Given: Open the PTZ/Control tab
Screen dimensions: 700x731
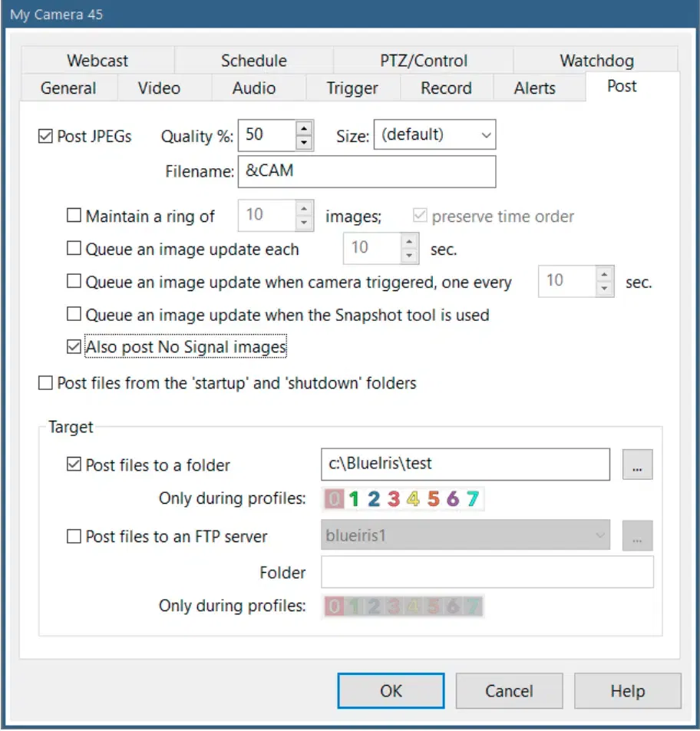Looking at the screenshot, I should pos(423,61).
